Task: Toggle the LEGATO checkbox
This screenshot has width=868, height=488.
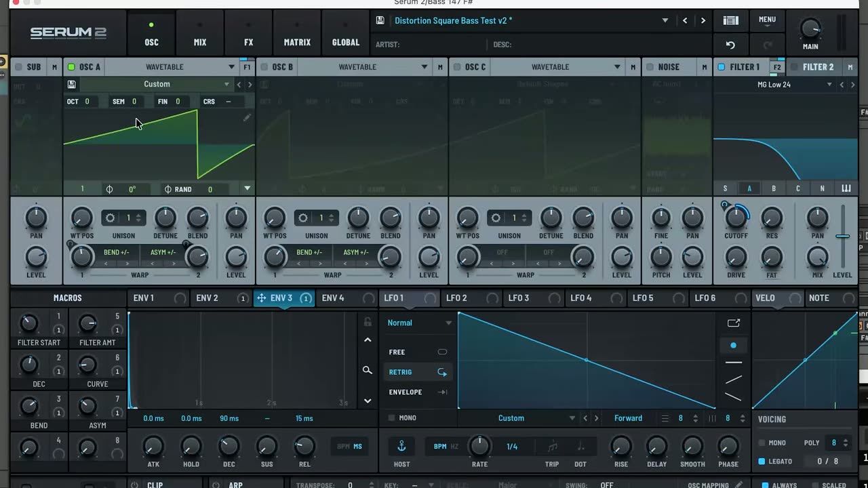Action: click(762, 462)
